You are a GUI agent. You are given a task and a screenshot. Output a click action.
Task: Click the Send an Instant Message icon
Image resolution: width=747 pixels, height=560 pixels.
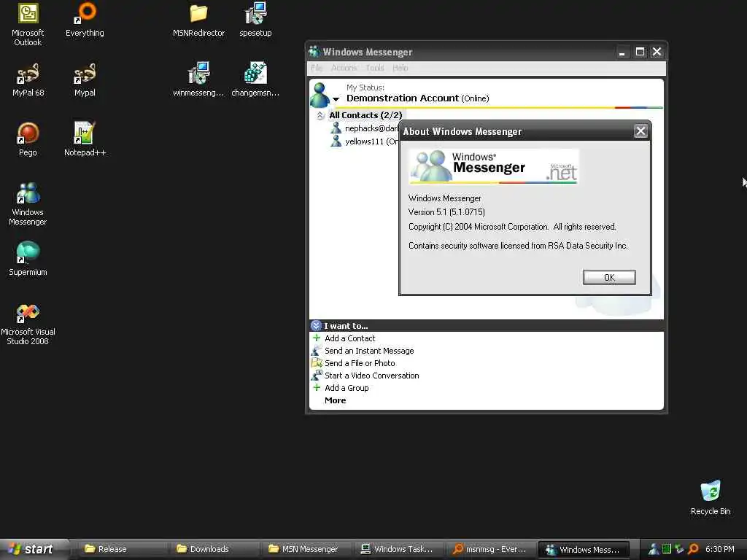pyautogui.click(x=317, y=351)
